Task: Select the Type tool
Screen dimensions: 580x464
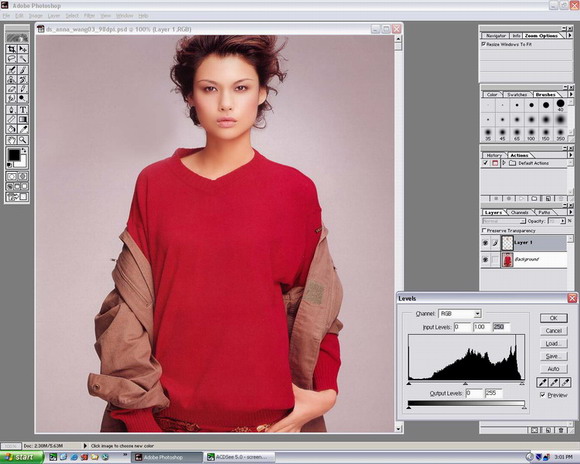Action: [23, 110]
